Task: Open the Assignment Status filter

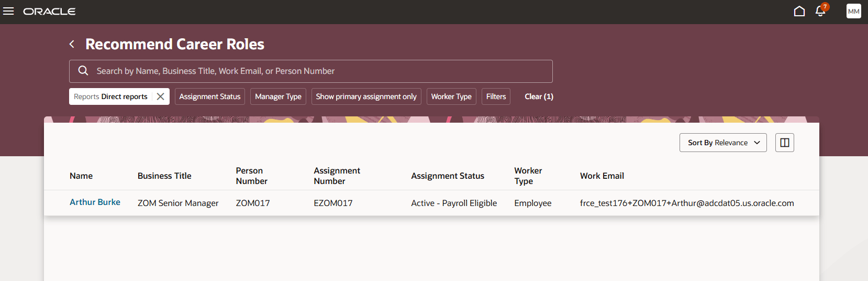Action: coord(210,96)
